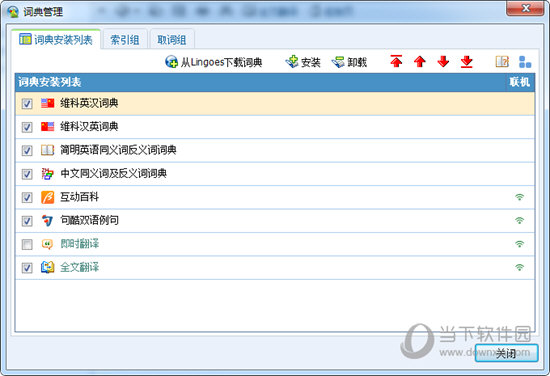550x376 pixels.
Task: Disable the 互动百科 checkbox
Action: 27,197
